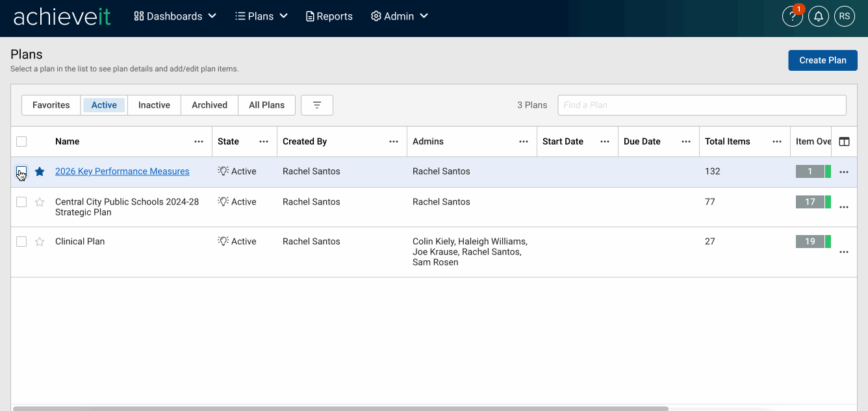Open the RS user avatar menu
The width and height of the screenshot is (868, 411).
pyautogui.click(x=845, y=17)
